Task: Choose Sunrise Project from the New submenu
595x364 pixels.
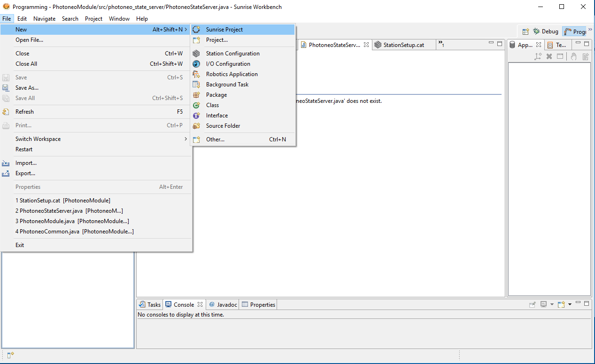Action: pyautogui.click(x=243, y=30)
